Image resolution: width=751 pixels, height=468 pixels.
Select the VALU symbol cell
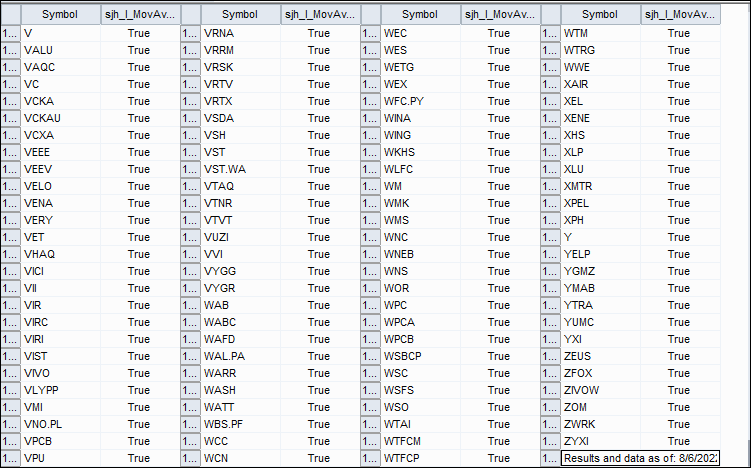coord(60,50)
